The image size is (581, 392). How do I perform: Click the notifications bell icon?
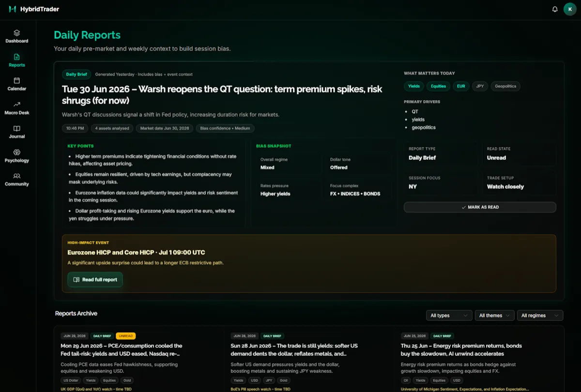point(555,9)
